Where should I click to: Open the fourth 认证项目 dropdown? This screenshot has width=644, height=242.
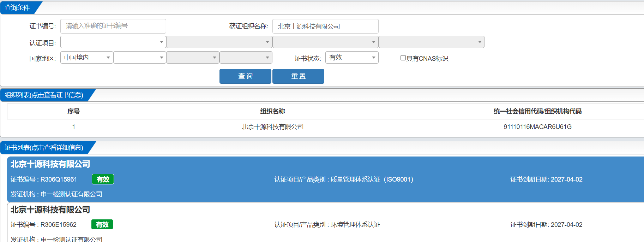(432, 42)
